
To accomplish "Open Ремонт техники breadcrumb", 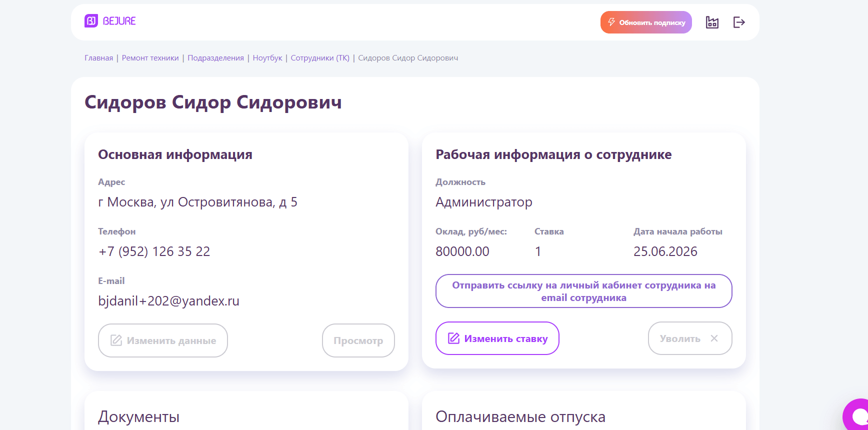I will pyautogui.click(x=150, y=58).
